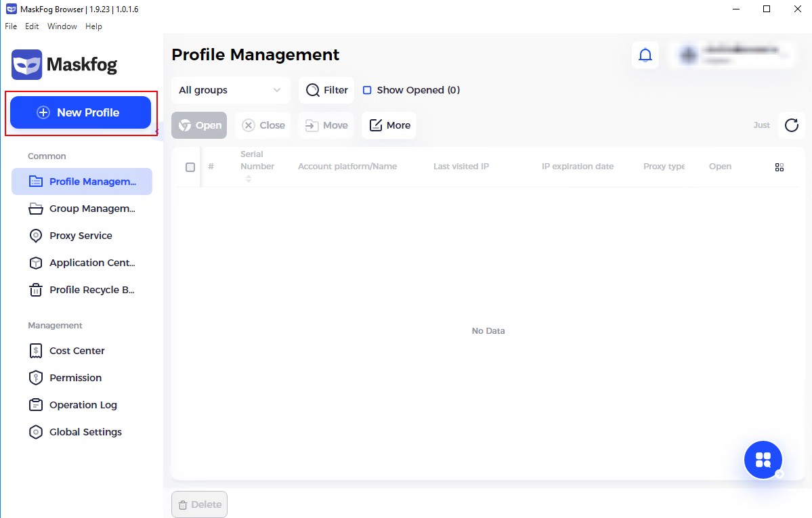Screen dimensions: 812x518
Task: Click the New Profile button
Action: pos(81,112)
